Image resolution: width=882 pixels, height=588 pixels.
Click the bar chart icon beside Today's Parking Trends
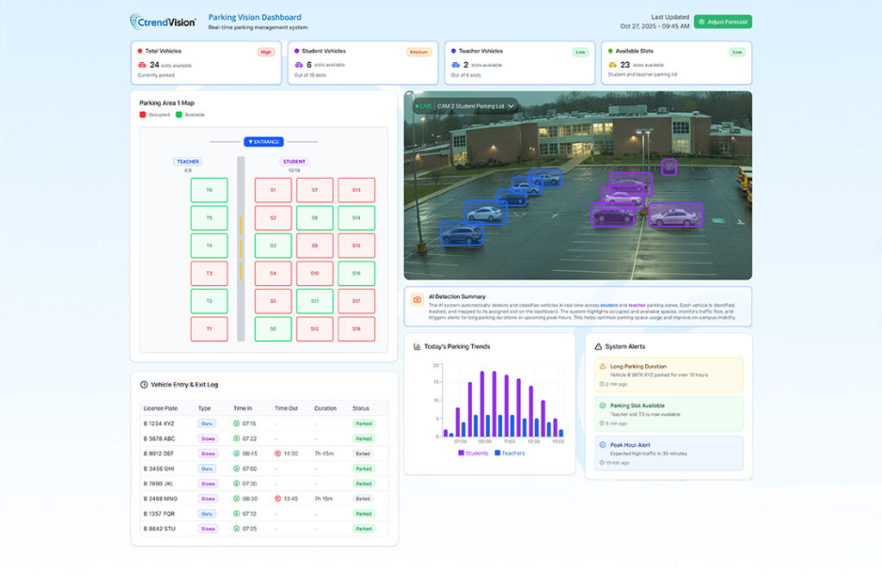click(417, 346)
